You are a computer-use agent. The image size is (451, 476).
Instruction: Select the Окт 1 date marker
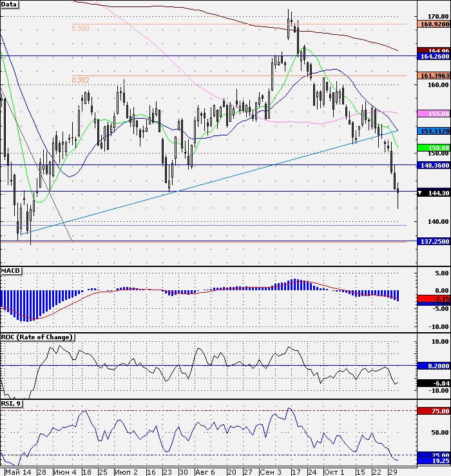pos(334,472)
